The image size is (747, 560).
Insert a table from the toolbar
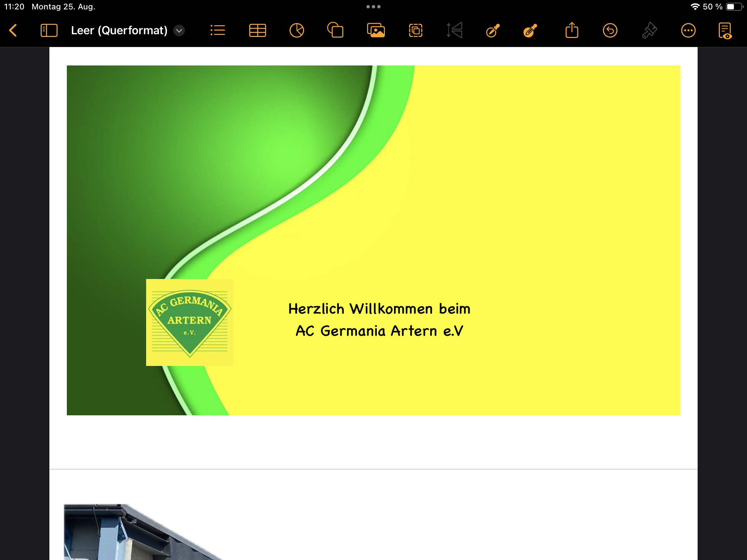click(257, 30)
